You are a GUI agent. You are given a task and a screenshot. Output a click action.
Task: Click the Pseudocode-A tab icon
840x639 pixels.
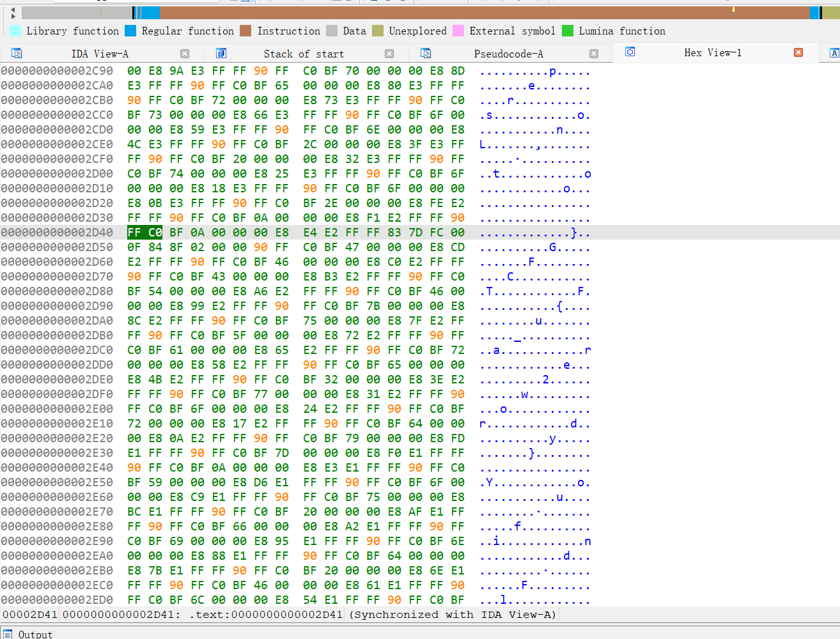click(x=426, y=53)
